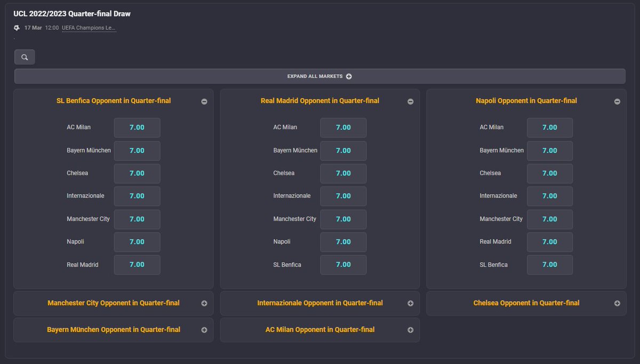
Task: Click Manchester City Opponent in Quarter-final title
Action: tap(114, 303)
